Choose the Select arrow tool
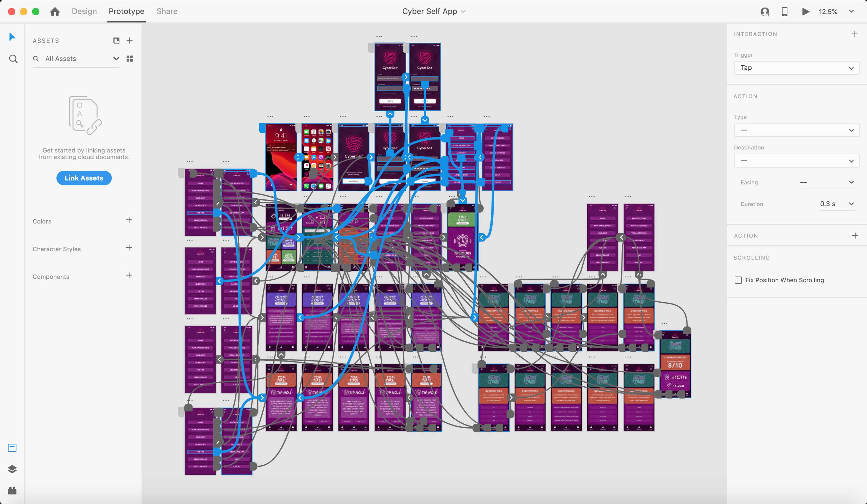Screen dimensions: 867x504 tap(12, 37)
